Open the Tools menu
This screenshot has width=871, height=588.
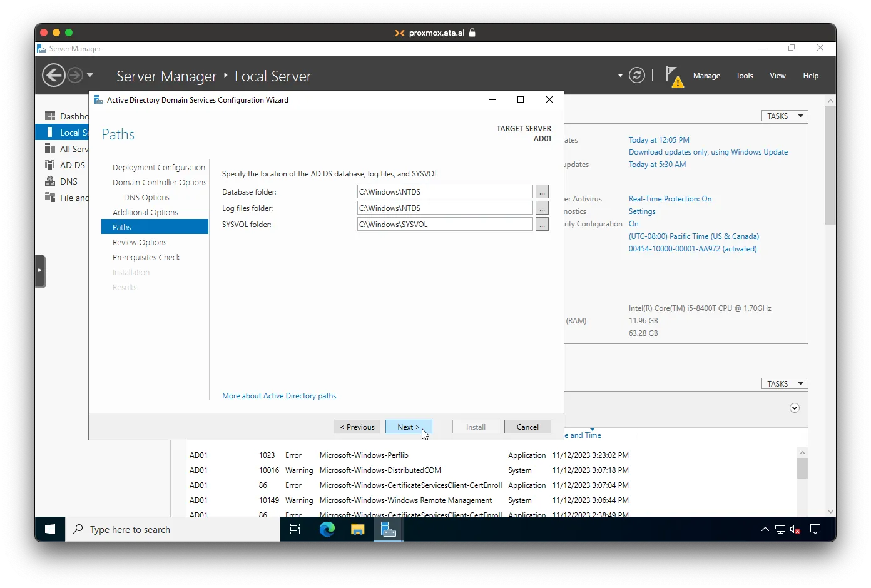(x=744, y=76)
